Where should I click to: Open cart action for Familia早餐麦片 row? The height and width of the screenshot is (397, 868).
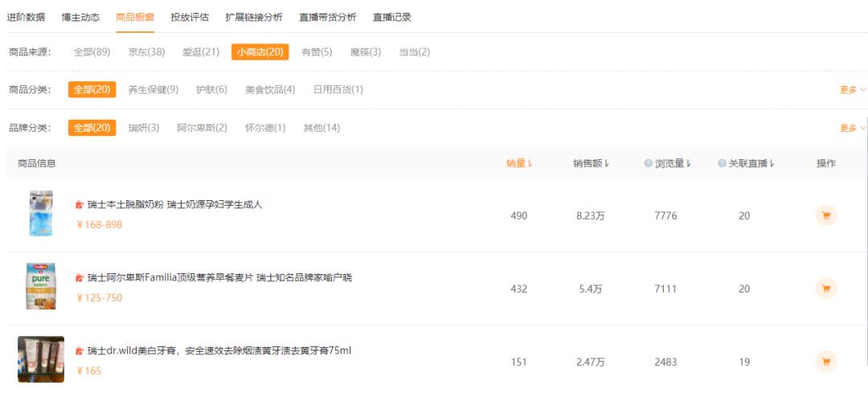click(826, 289)
